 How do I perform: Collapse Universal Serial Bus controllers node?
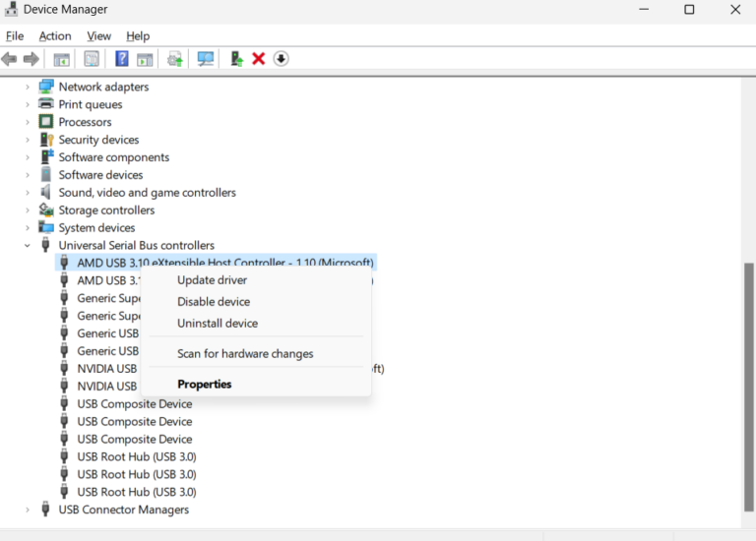28,246
